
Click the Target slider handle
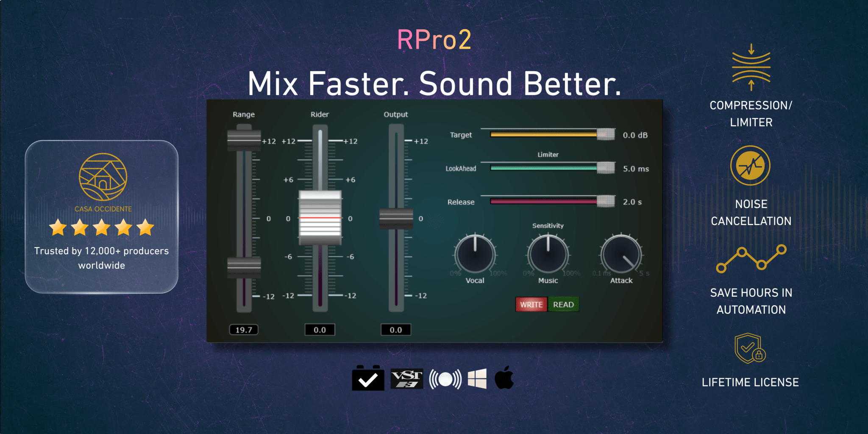(606, 134)
